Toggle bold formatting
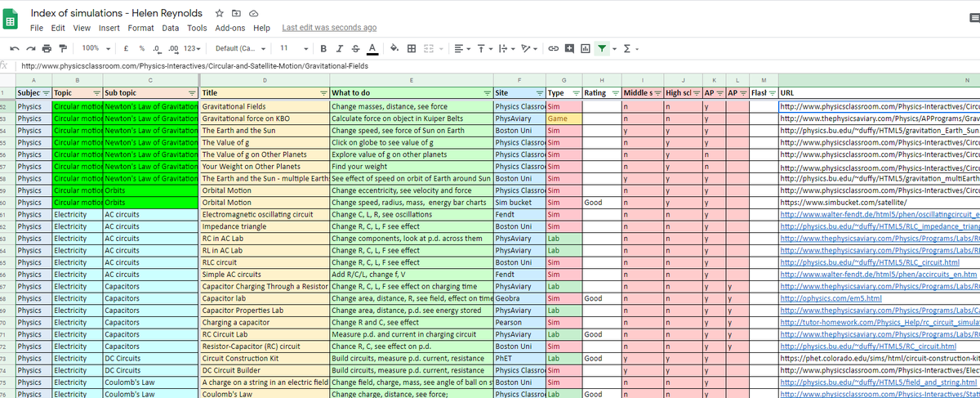 pyautogui.click(x=324, y=48)
